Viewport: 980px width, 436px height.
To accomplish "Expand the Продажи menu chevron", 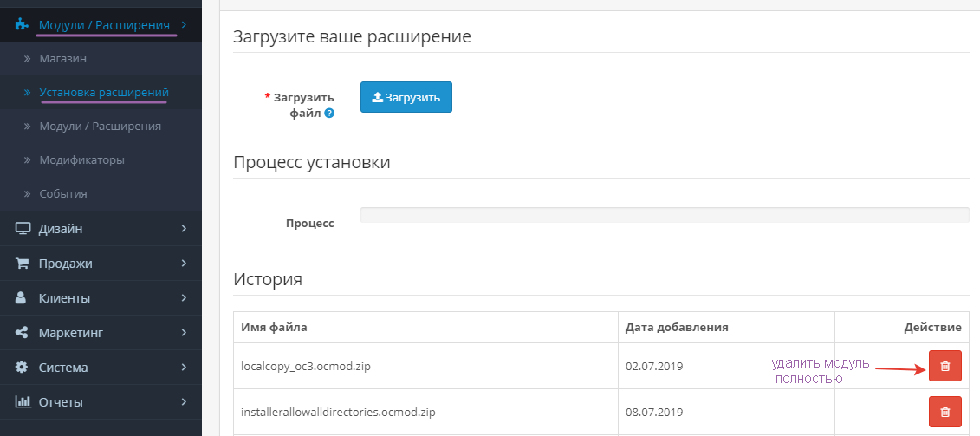I will click(184, 264).
